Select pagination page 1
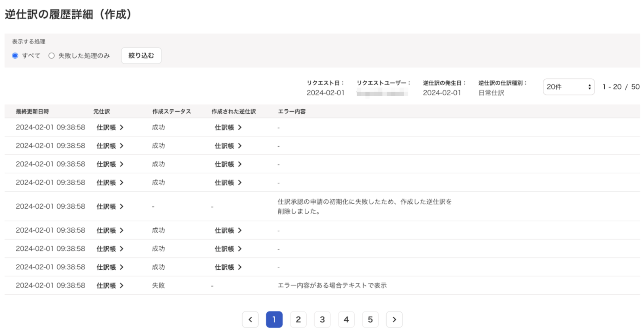 coord(274,320)
